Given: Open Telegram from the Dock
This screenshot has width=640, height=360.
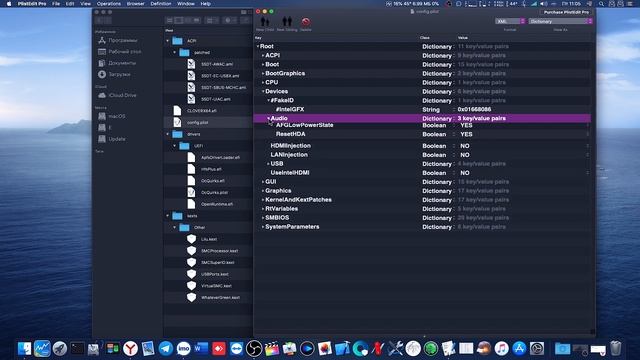Looking at the screenshot, I should [165, 349].
